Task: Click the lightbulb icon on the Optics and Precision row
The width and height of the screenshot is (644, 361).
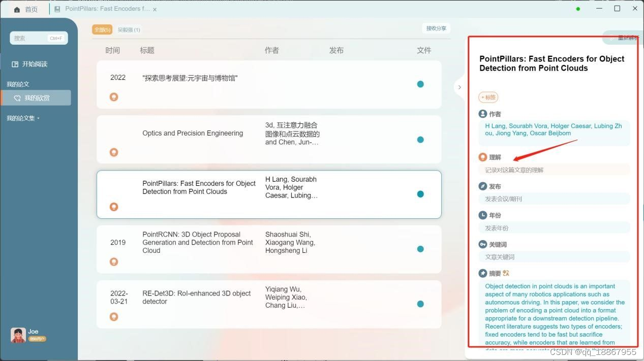Action: (x=114, y=152)
